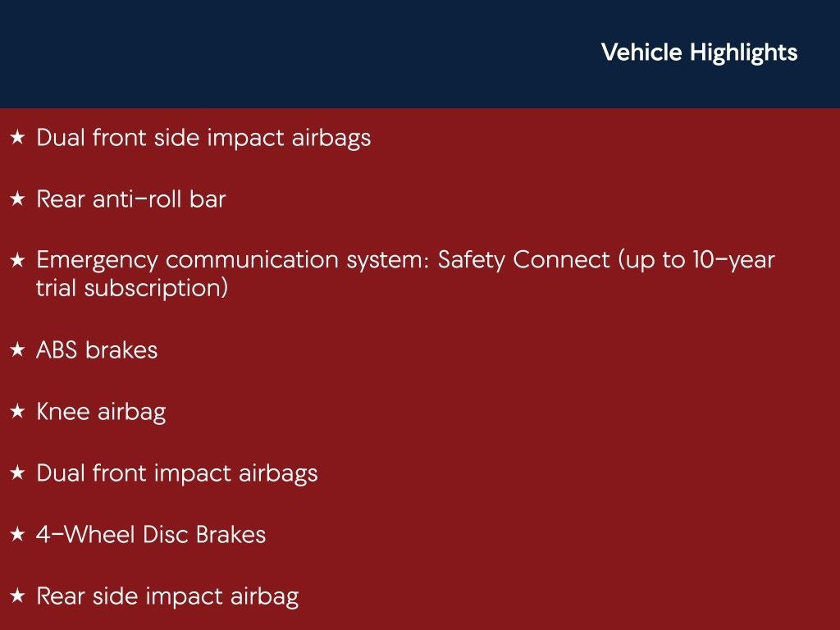The height and width of the screenshot is (630, 840).
Task: Click the star bullet before Dual front impact airbags
Action: pyautogui.click(x=17, y=473)
